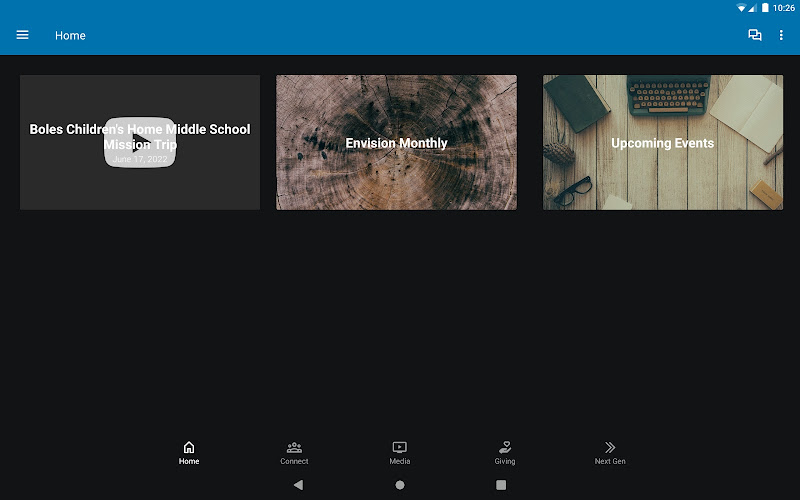Tap the Wi-Fi status icon
Screen dimensions: 800x500
pyautogui.click(x=741, y=8)
